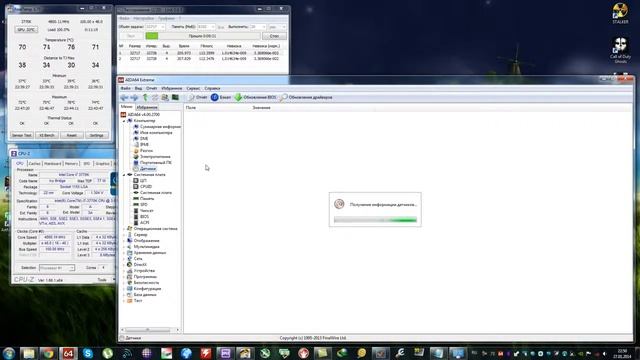The height and width of the screenshot is (360, 640).
Task: Select the BIOS entry in the AIDA64 tree
Action: [141, 217]
